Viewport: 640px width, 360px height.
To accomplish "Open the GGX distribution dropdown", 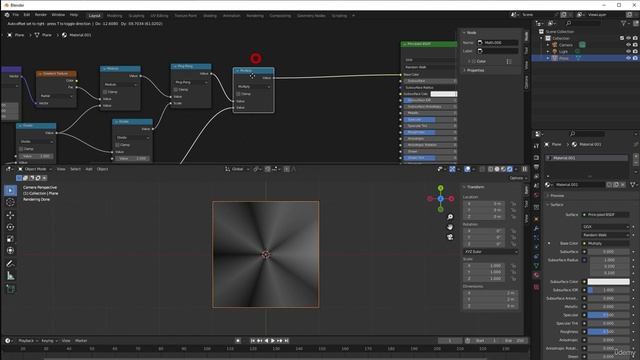I will point(605,227).
